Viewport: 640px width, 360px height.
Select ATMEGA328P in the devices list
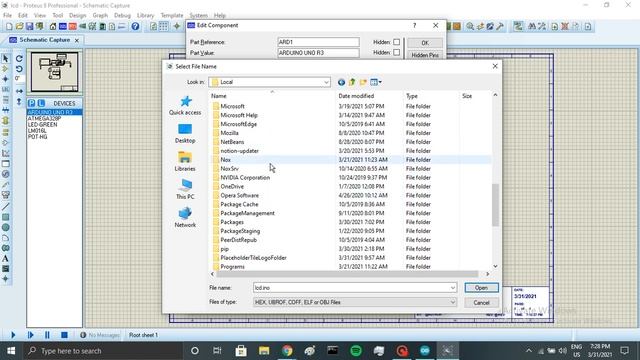point(44,118)
